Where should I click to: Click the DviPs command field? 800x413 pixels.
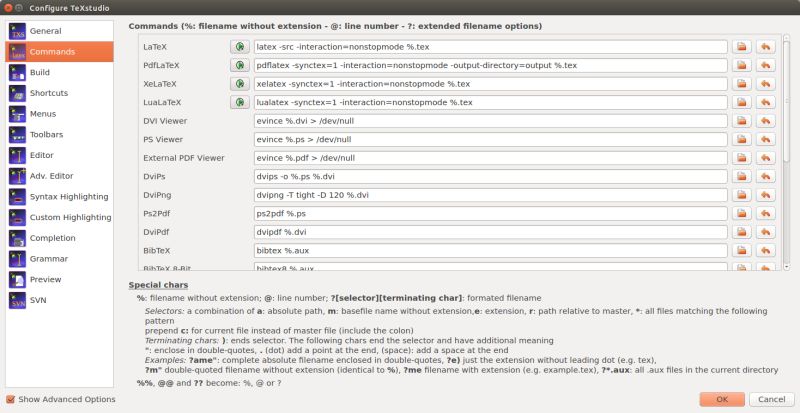click(x=491, y=176)
